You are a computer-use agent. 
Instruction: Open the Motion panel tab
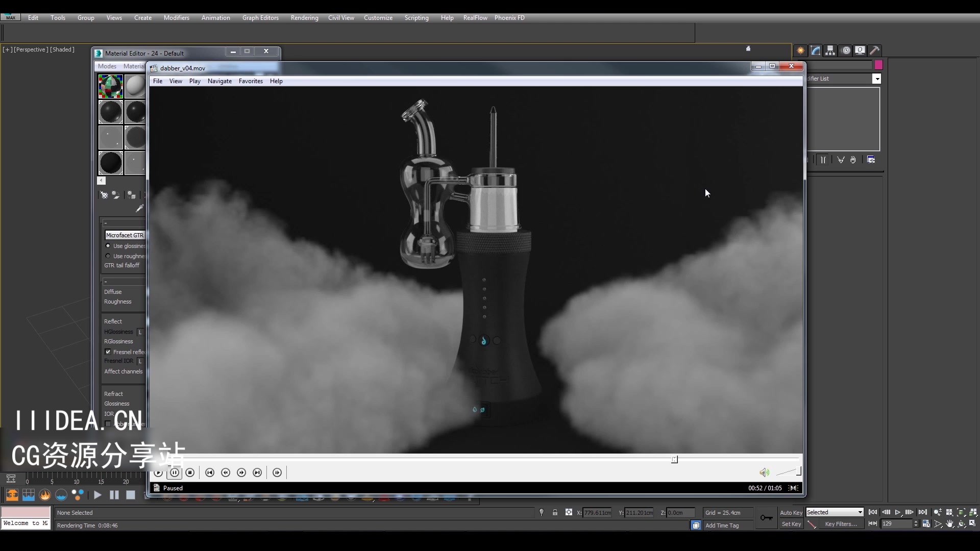tap(846, 50)
